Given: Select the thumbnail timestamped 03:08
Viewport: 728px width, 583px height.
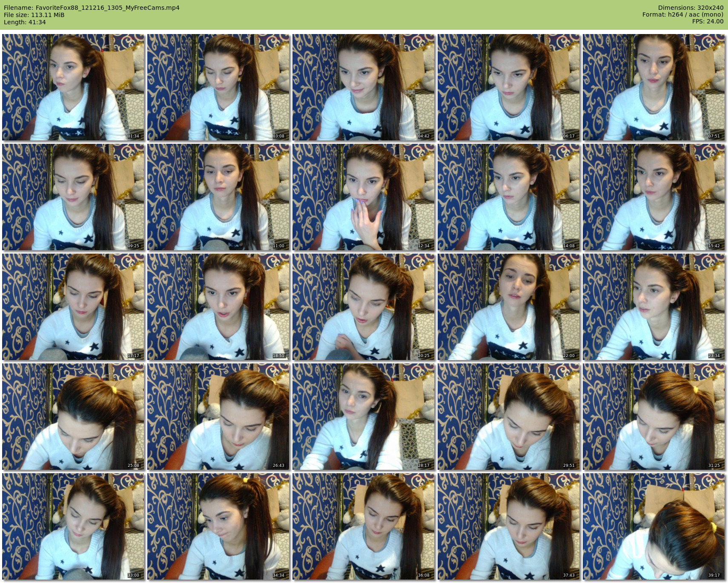Looking at the screenshot, I should pyautogui.click(x=218, y=87).
